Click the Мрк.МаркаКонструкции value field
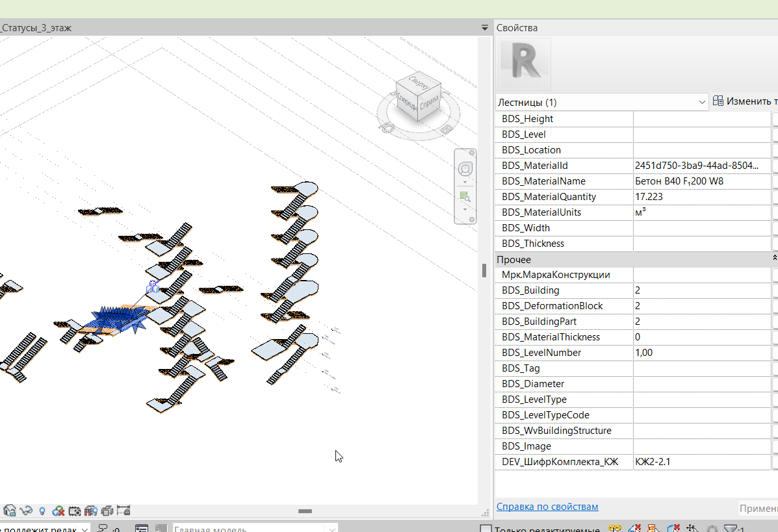 [702, 274]
